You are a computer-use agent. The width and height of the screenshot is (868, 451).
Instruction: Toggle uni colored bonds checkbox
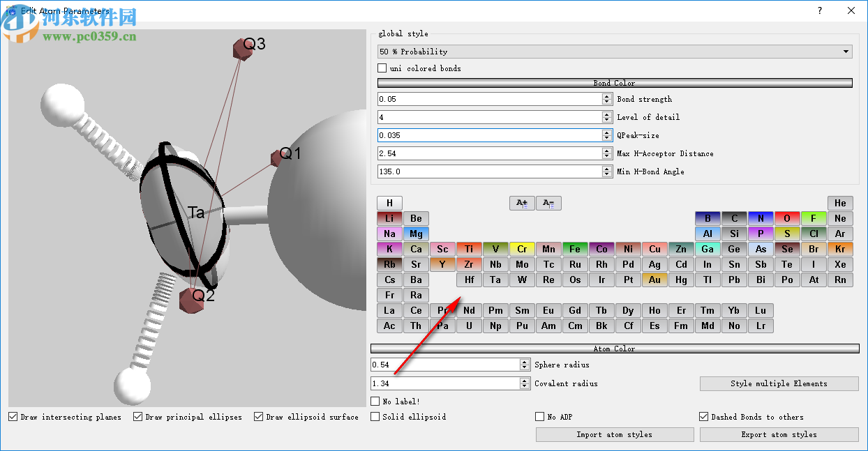(382, 68)
